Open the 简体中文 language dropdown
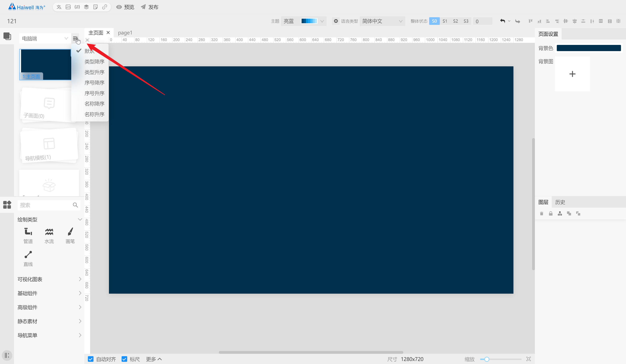The image size is (626, 364). 382,21
